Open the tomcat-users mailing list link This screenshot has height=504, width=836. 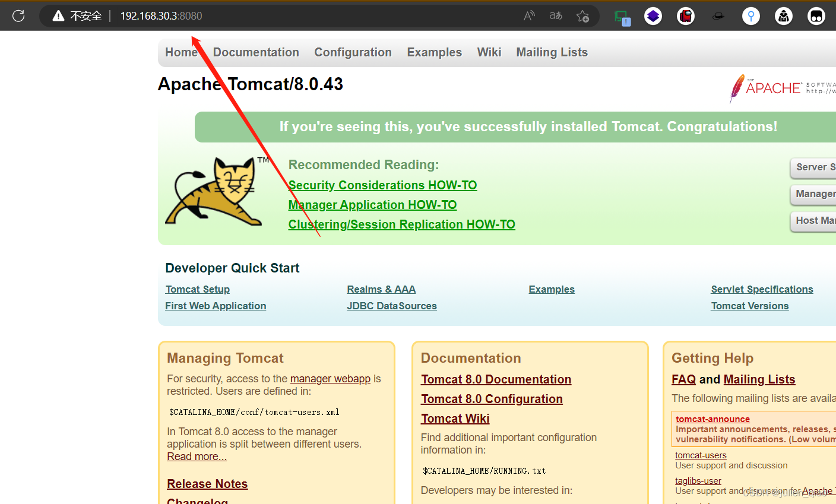(701, 455)
